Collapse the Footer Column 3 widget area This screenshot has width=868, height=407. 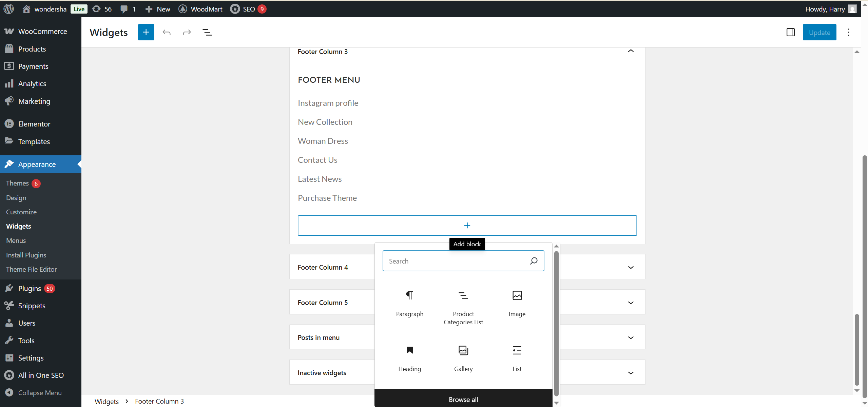[x=630, y=51]
